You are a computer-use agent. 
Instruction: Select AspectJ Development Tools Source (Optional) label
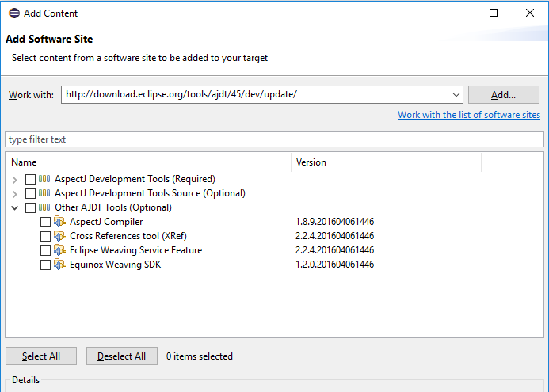150,193
